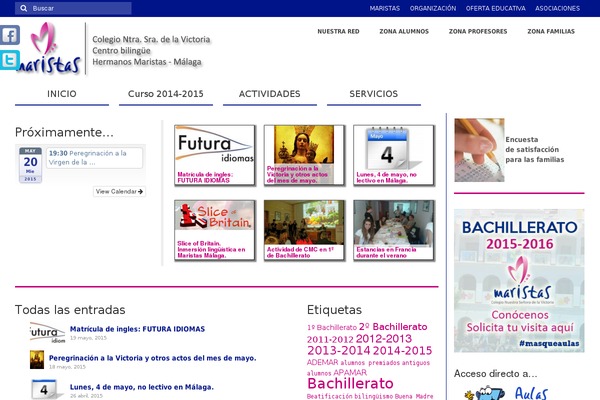
Task: Go to ZONA ALUMNOS
Action: point(404,31)
